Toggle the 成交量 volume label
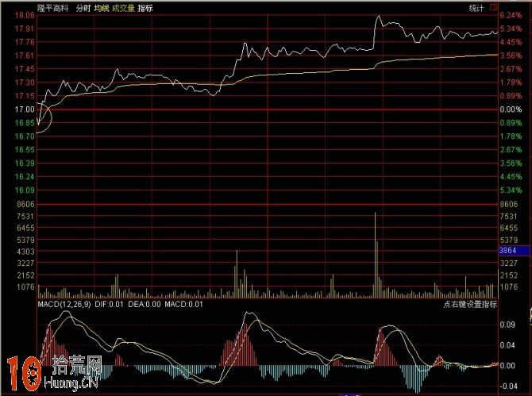The height and width of the screenshot is (396, 532). point(123,8)
